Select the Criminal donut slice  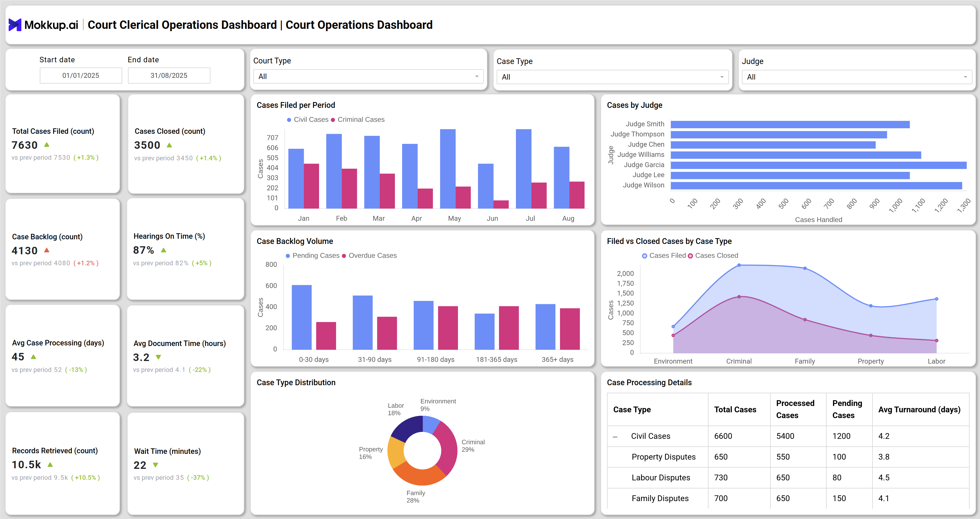pos(449,448)
